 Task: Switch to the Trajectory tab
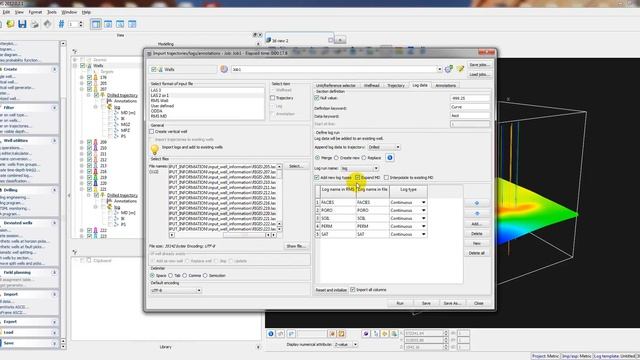coord(396,85)
